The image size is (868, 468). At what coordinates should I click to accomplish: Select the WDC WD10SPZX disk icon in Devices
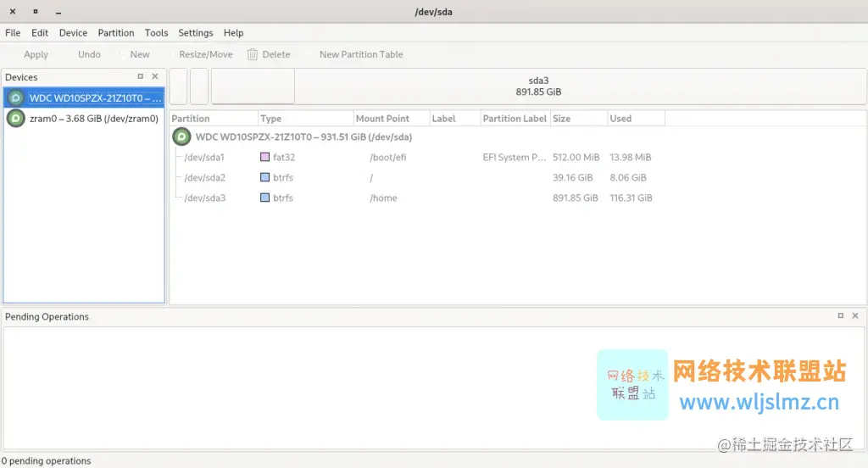point(16,98)
